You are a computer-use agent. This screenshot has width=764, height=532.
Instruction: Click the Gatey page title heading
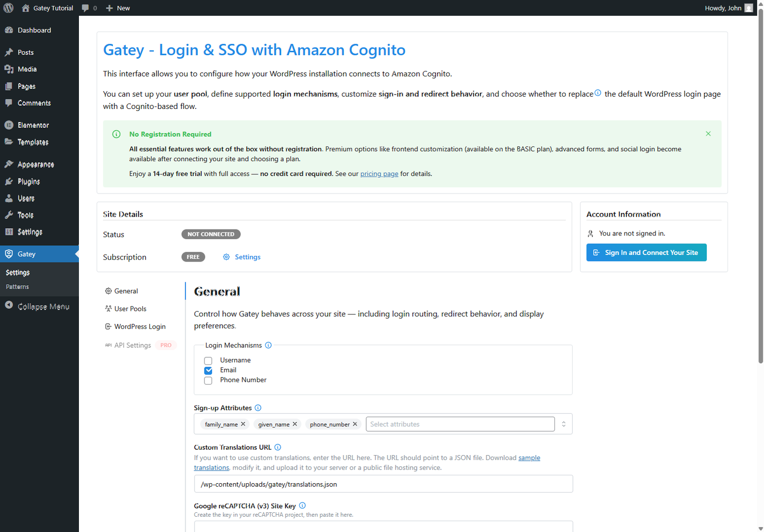(x=254, y=50)
